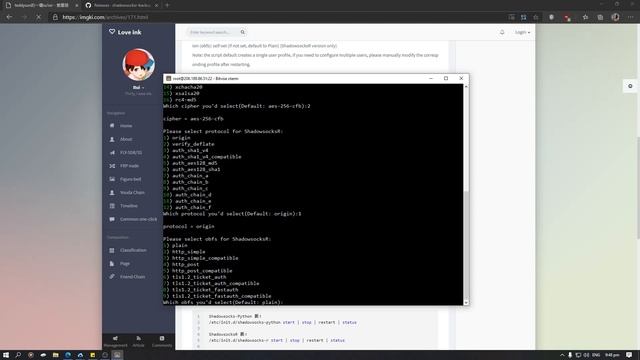
Task: Click the calendar icon beside Timeline
Action: [x=112, y=206]
